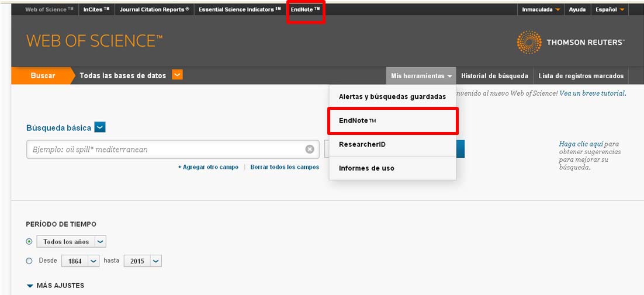Click the PERÍODO DE TIEMPO heading
This screenshot has height=295, width=644.
coord(61,224)
